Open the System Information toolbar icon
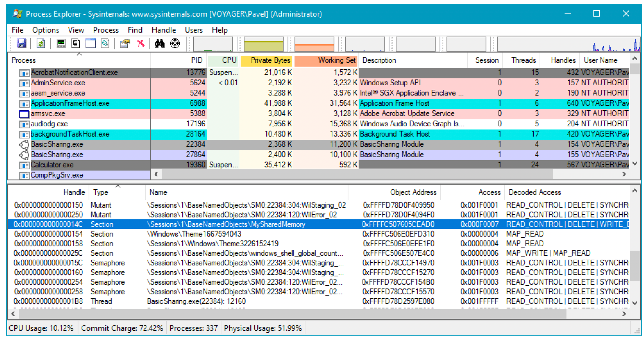 [x=61, y=43]
